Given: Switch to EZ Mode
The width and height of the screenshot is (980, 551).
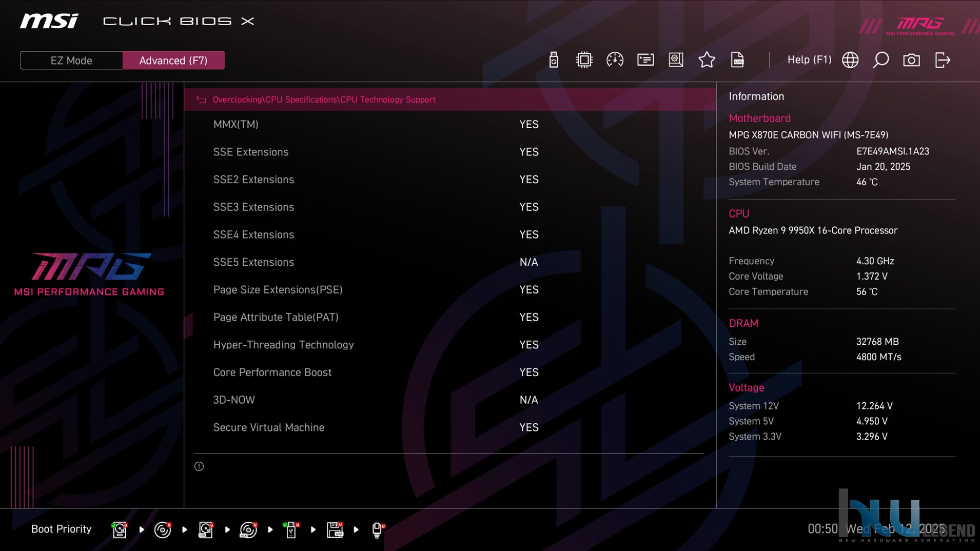Looking at the screenshot, I should 71,61.
